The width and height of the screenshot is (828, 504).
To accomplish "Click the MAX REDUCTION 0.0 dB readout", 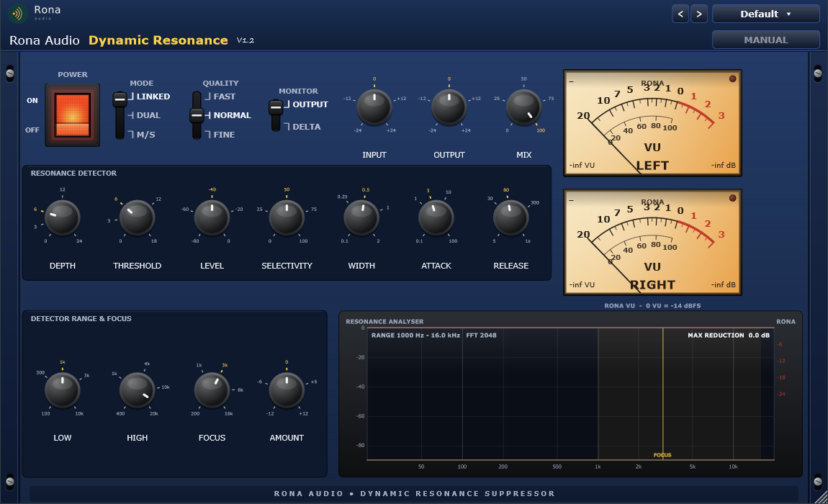I will (x=728, y=335).
